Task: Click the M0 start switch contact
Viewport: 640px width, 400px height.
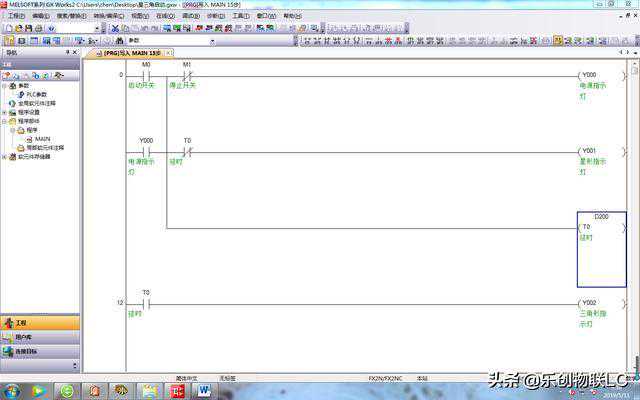Action: 146,75
